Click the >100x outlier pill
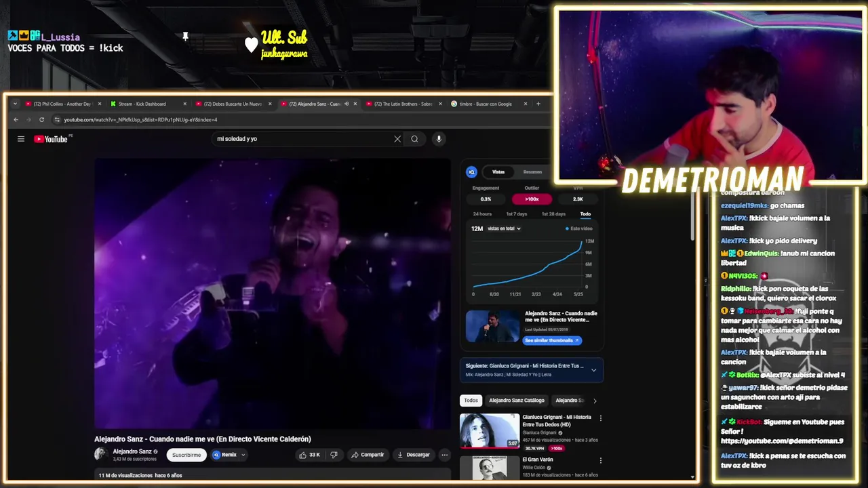Screen dimensions: 868x488 532,199
